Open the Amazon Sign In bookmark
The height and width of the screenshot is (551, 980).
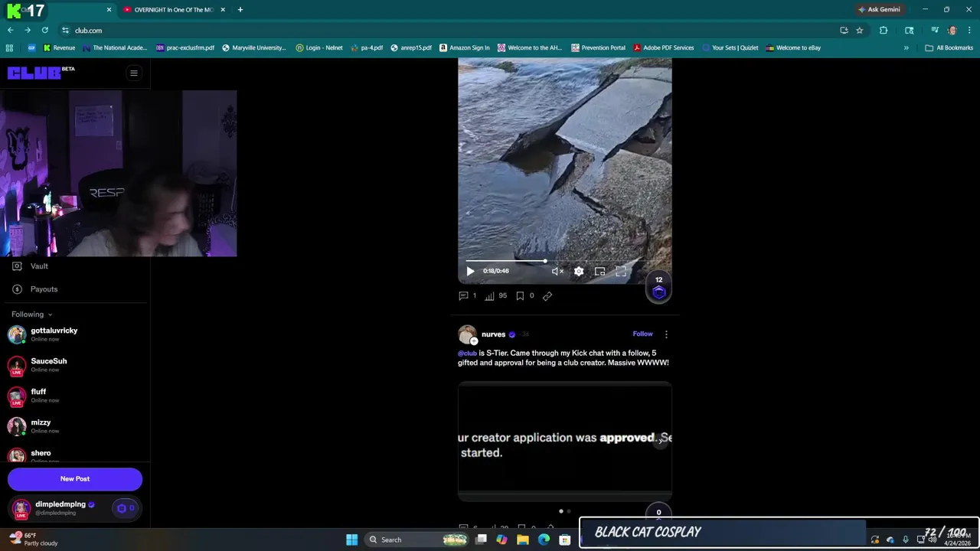point(464,47)
